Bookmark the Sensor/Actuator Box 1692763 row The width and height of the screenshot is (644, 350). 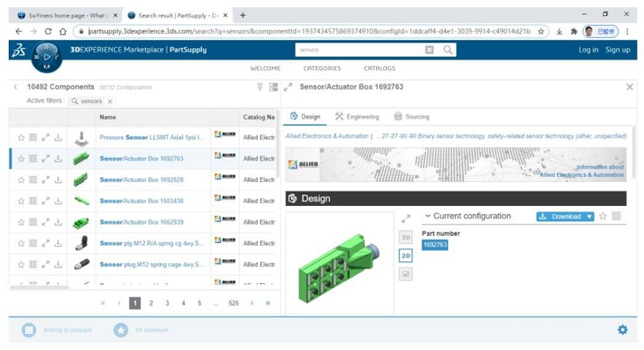coord(21,159)
